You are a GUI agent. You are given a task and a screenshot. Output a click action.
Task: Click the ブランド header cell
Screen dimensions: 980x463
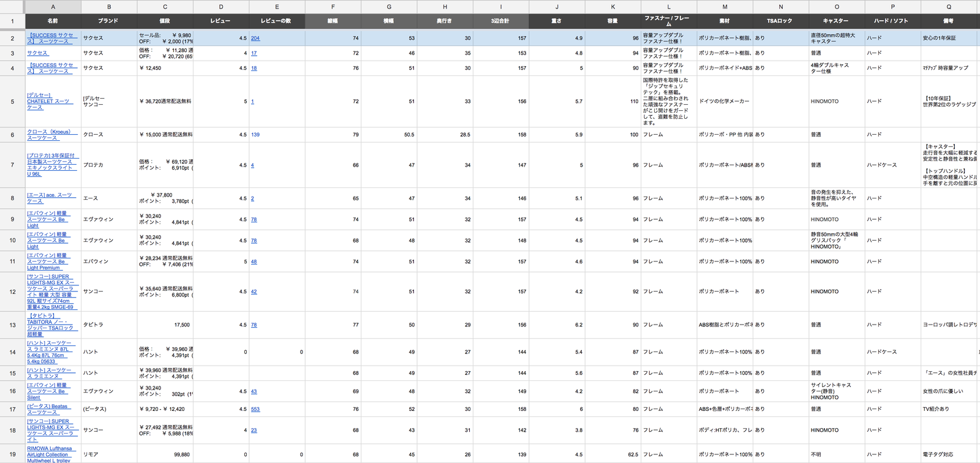click(x=109, y=21)
